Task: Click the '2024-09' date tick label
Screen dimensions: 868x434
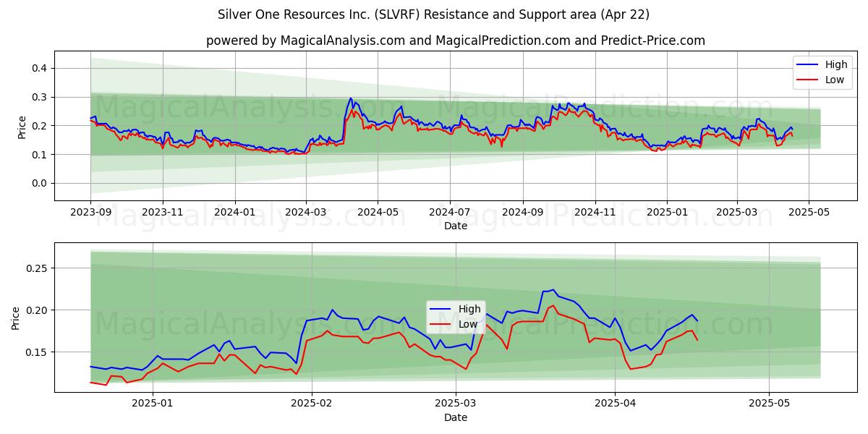Action: (x=522, y=213)
